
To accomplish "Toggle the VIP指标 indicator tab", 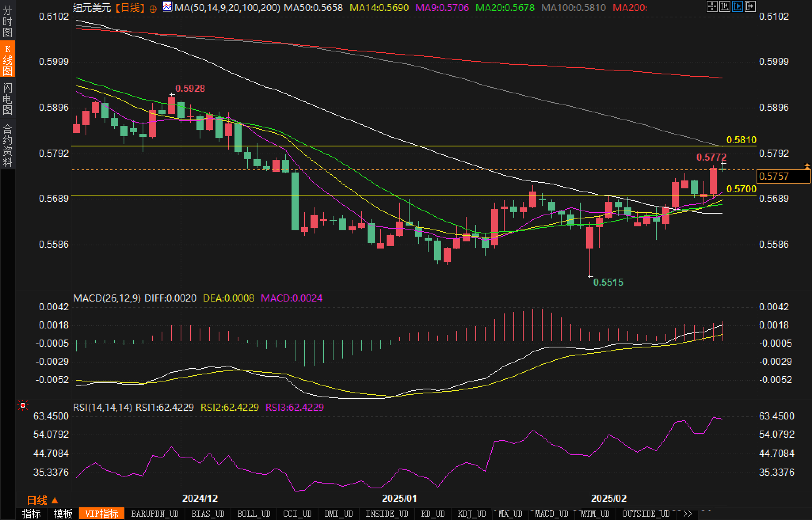I will [102, 514].
